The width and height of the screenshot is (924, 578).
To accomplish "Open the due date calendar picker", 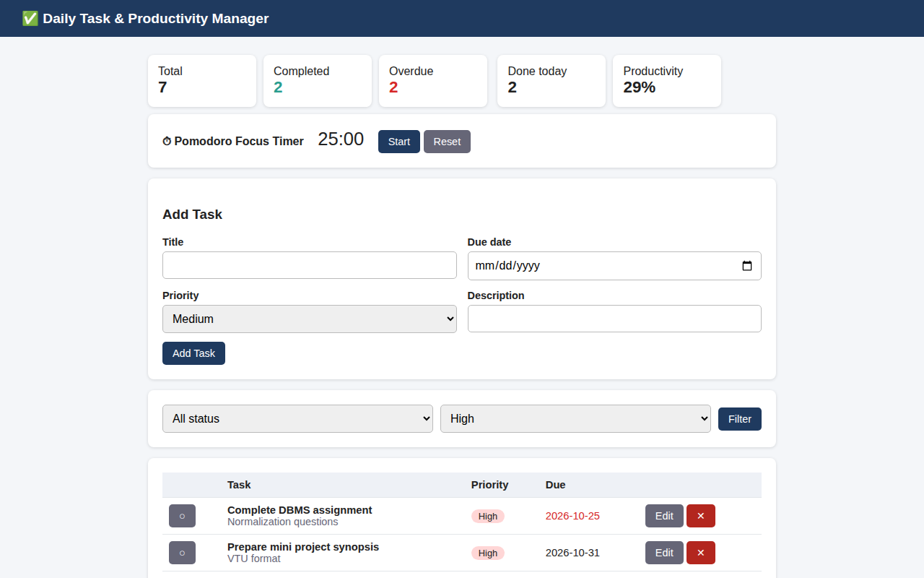I will pyautogui.click(x=747, y=266).
